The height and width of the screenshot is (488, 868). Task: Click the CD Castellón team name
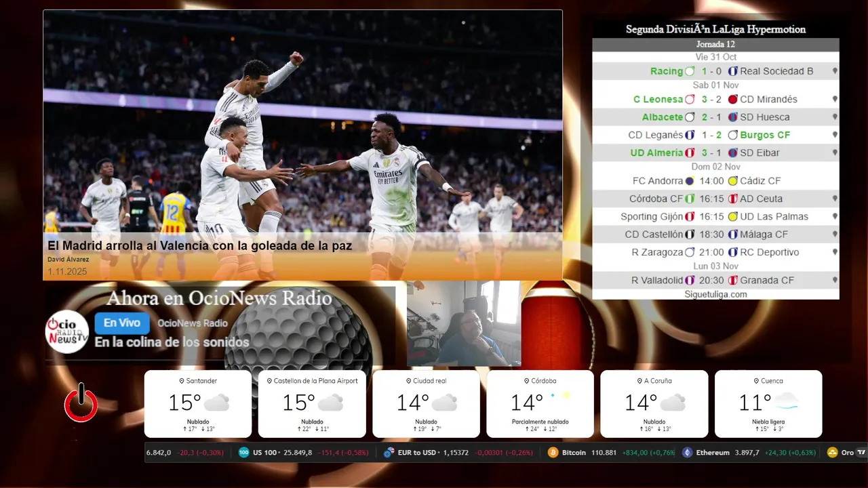click(654, 235)
